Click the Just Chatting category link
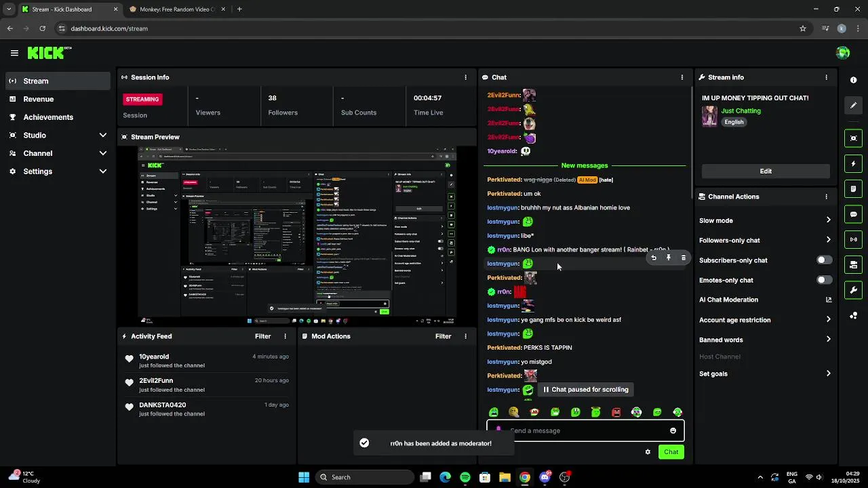The width and height of the screenshot is (868, 488). [x=741, y=110]
